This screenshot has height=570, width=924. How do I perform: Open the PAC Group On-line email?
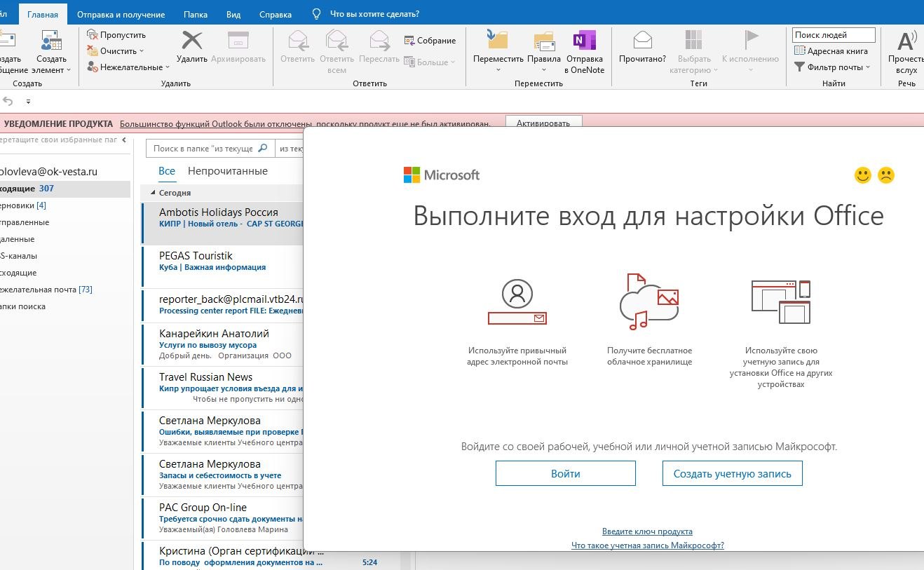point(222,518)
